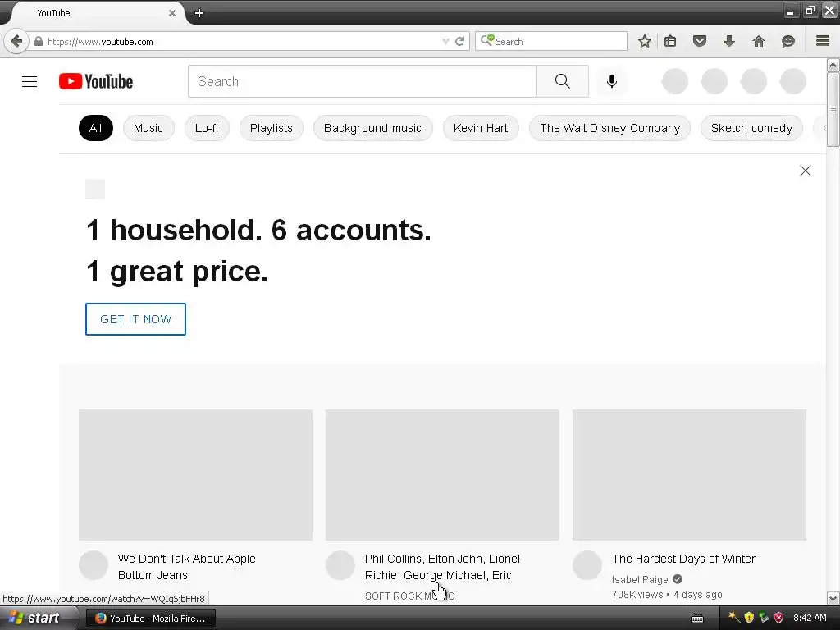Open the Isabel Paige channel link

click(640, 580)
